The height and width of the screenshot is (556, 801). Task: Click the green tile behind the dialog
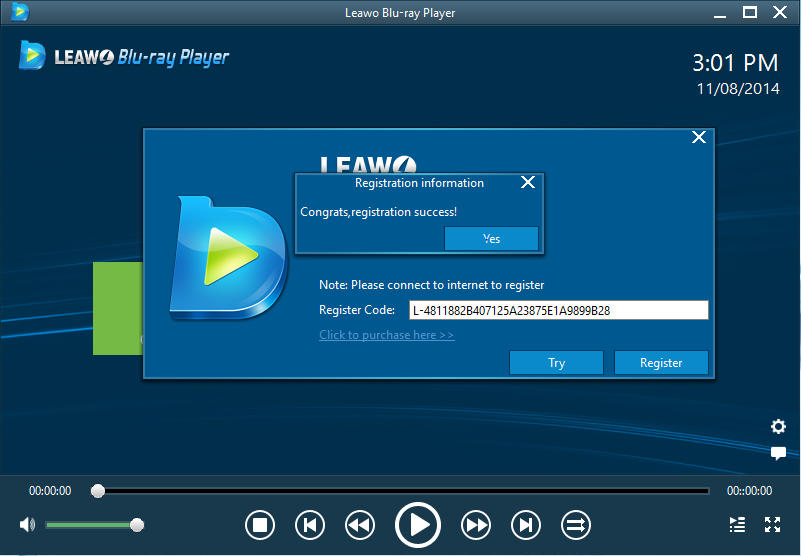point(118,308)
